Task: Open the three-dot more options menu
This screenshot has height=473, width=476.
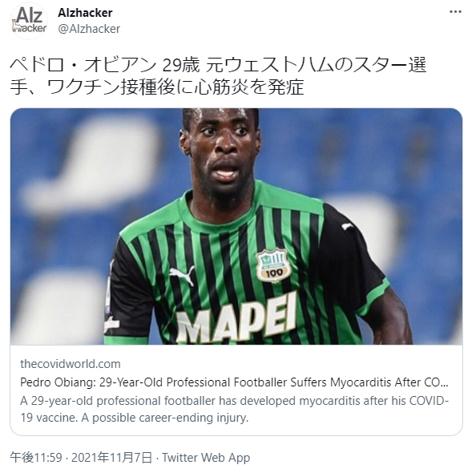Action: 454,12
